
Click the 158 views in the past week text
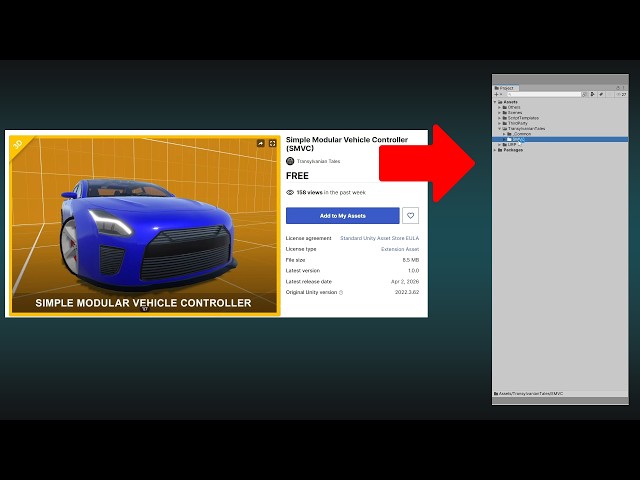(331, 193)
